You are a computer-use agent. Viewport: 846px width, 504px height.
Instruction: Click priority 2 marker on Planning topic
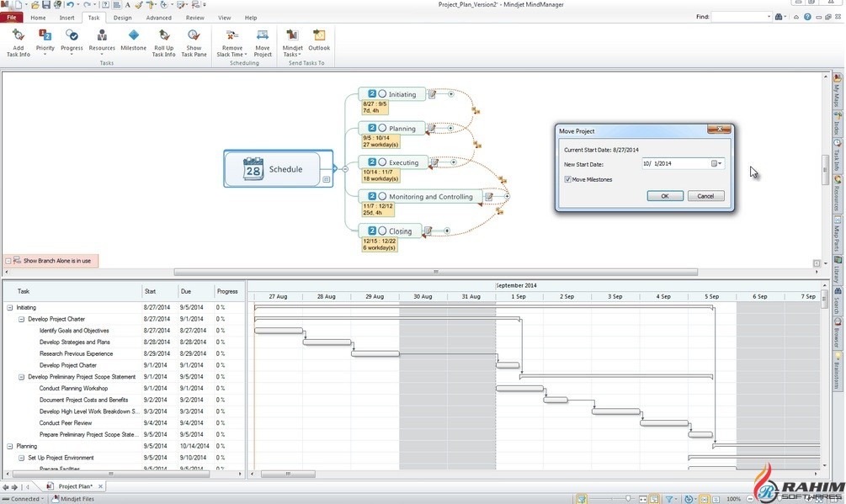372,128
